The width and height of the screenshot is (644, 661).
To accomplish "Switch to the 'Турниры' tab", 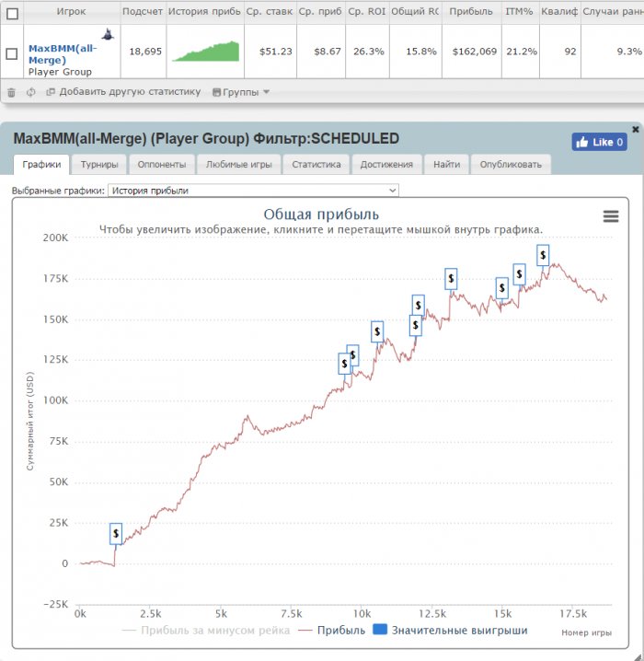I will coord(98,165).
